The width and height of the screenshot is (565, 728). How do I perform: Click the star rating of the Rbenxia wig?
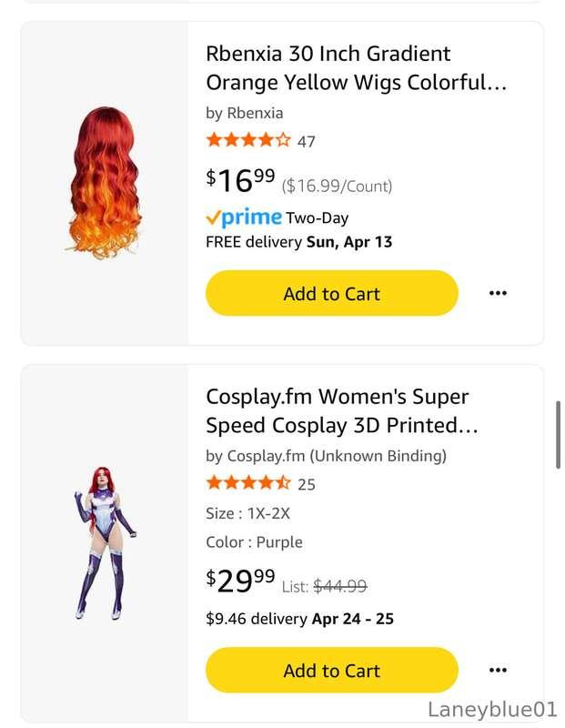coord(248,140)
